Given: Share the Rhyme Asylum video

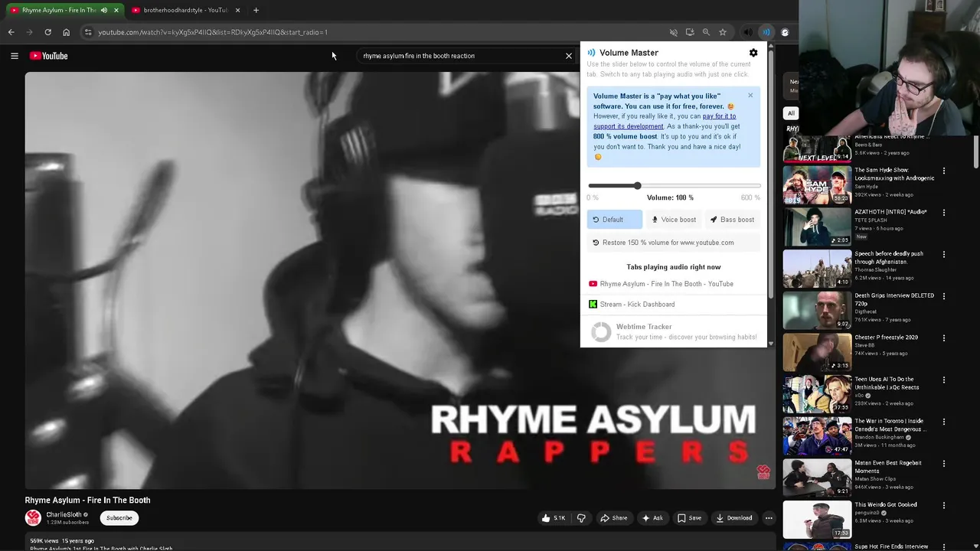Looking at the screenshot, I should click(613, 518).
